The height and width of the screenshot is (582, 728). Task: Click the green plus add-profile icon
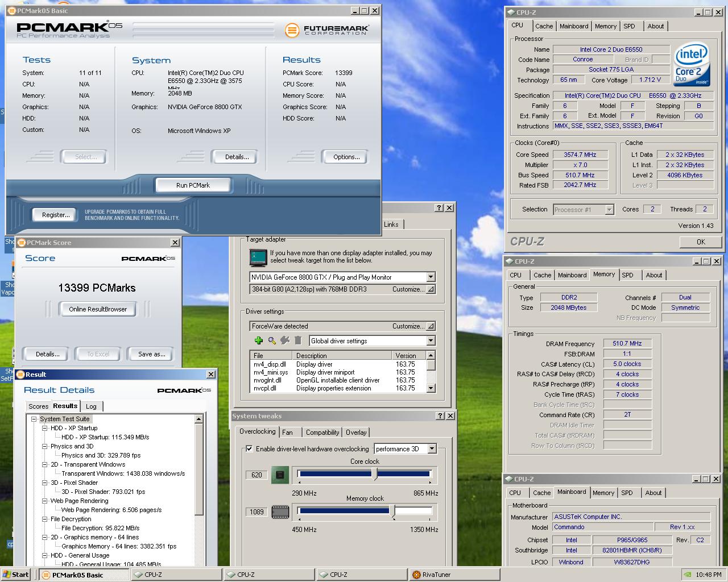tap(259, 340)
